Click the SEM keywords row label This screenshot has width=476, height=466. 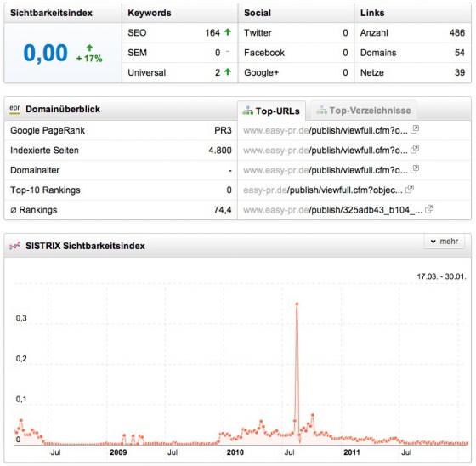137,53
